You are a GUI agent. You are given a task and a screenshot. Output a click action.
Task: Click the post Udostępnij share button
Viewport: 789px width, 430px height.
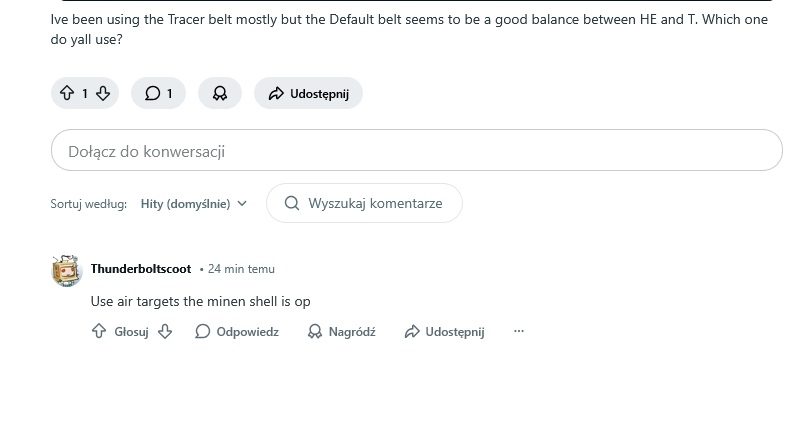308,93
